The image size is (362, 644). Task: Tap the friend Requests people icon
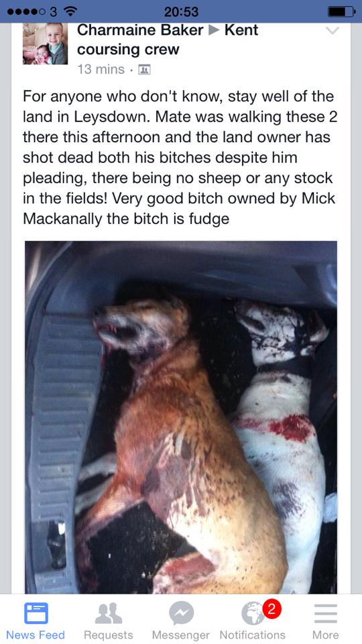pyautogui.click(x=109, y=614)
